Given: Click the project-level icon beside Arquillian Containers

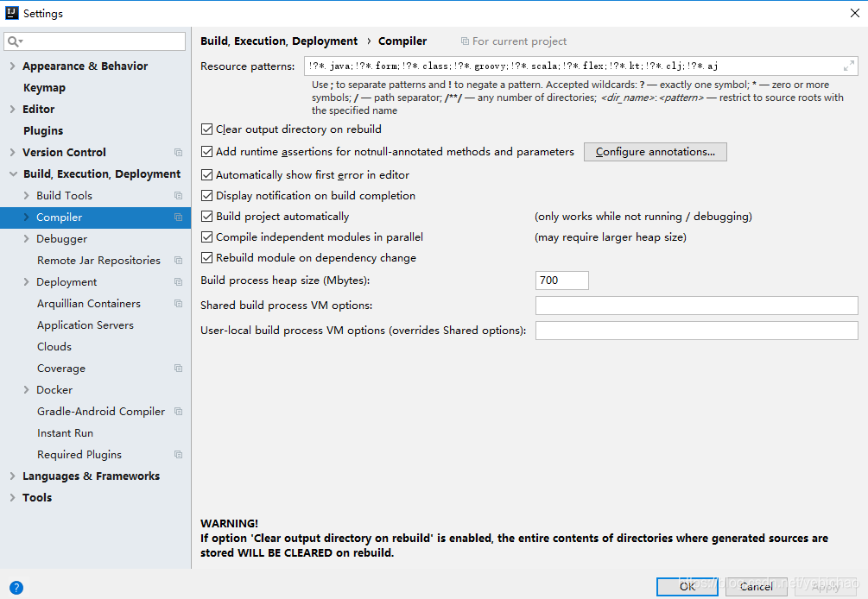Looking at the screenshot, I should click(x=178, y=303).
